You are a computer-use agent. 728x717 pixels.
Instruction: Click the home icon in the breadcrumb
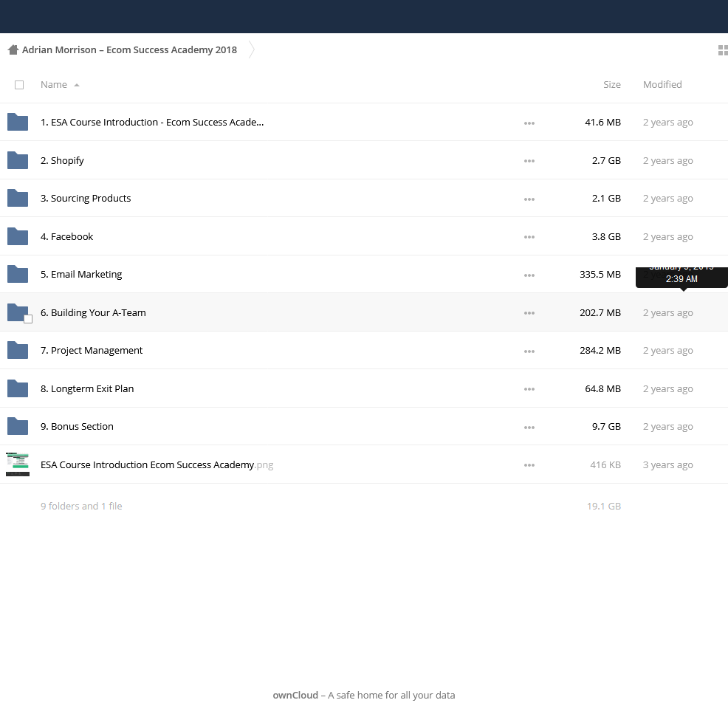[x=13, y=49]
